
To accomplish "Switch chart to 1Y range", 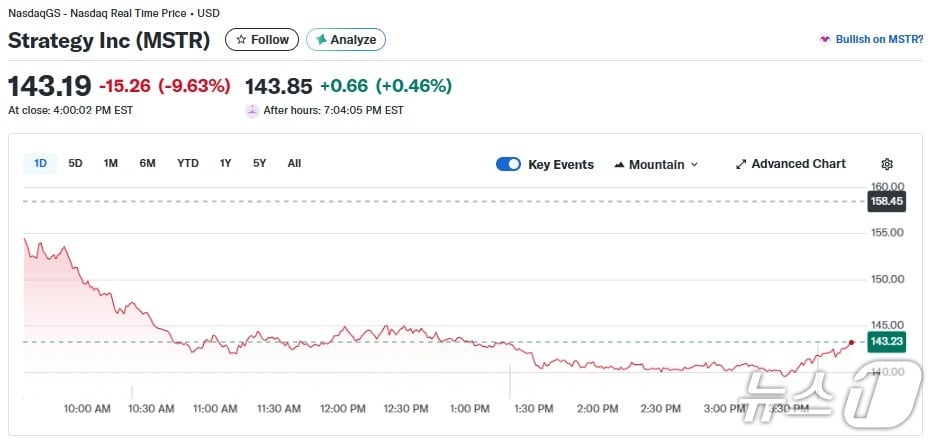I will [x=226, y=163].
